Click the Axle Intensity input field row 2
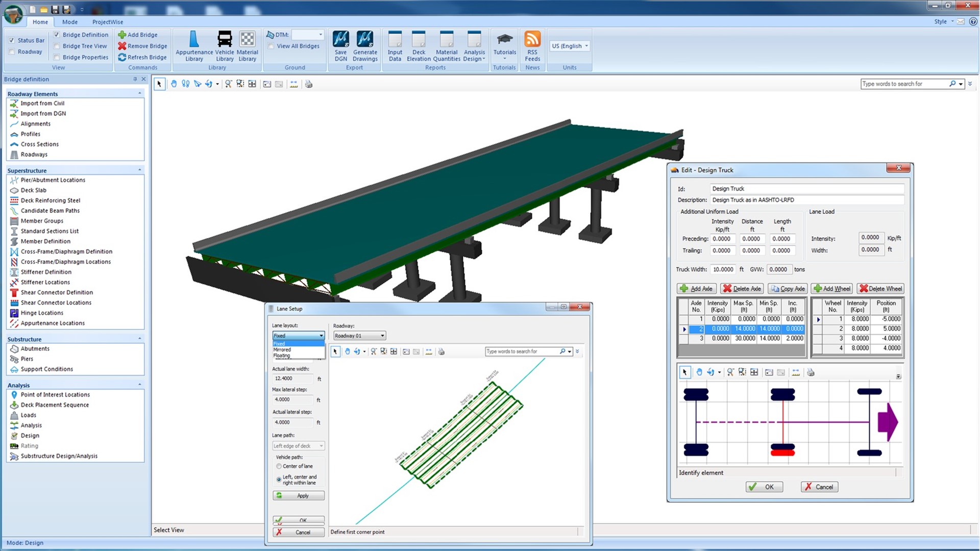This screenshot has width=980, height=551. coord(717,329)
